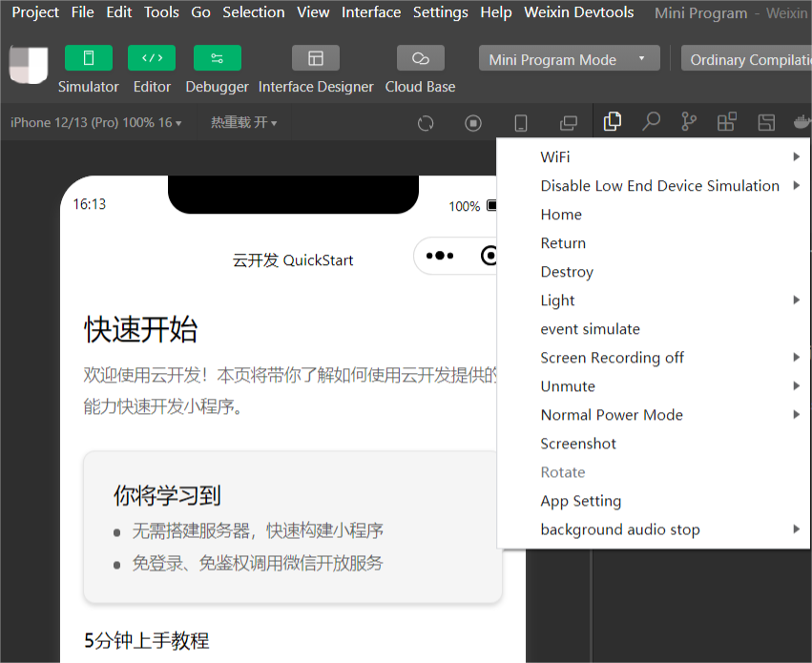Click the detach simulator window icon
Viewport: 812px width, 663px height.
click(569, 123)
